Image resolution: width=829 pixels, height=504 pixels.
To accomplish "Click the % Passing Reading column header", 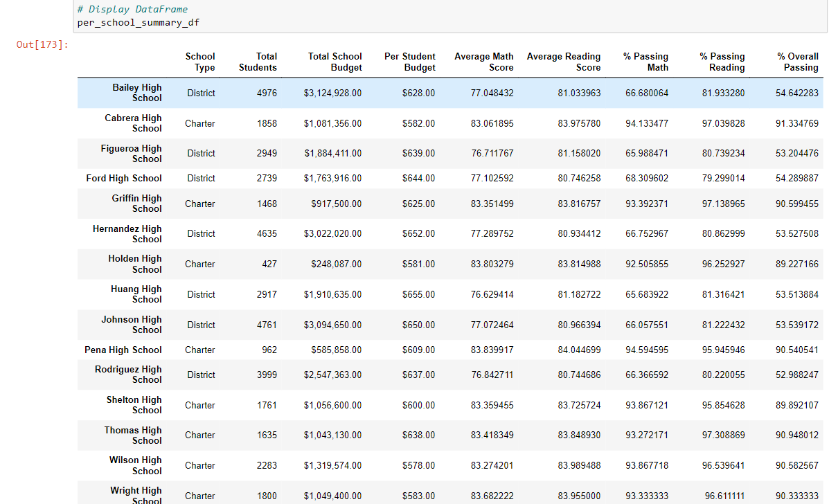I will click(x=722, y=62).
